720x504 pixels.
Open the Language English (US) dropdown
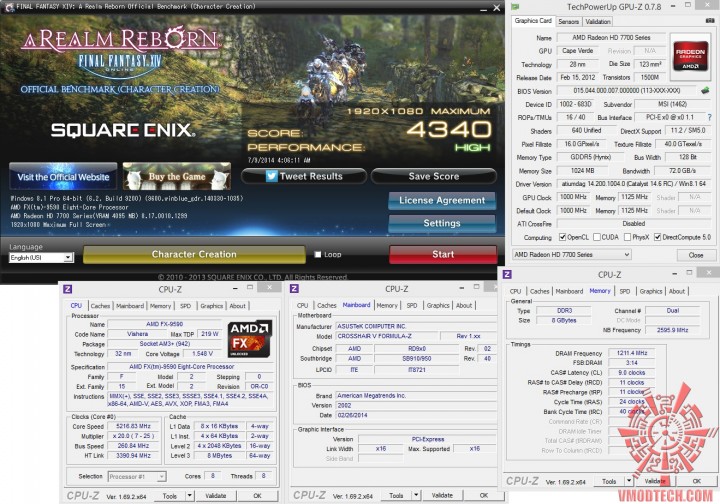coord(41,258)
